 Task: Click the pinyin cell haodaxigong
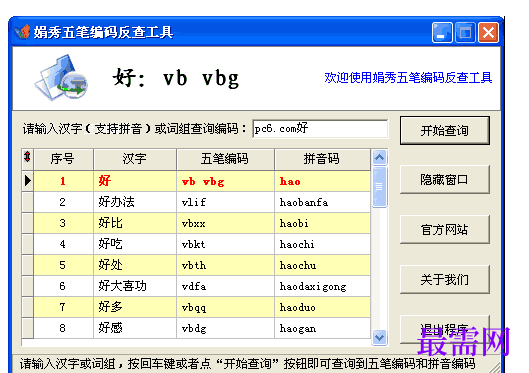pos(323,286)
